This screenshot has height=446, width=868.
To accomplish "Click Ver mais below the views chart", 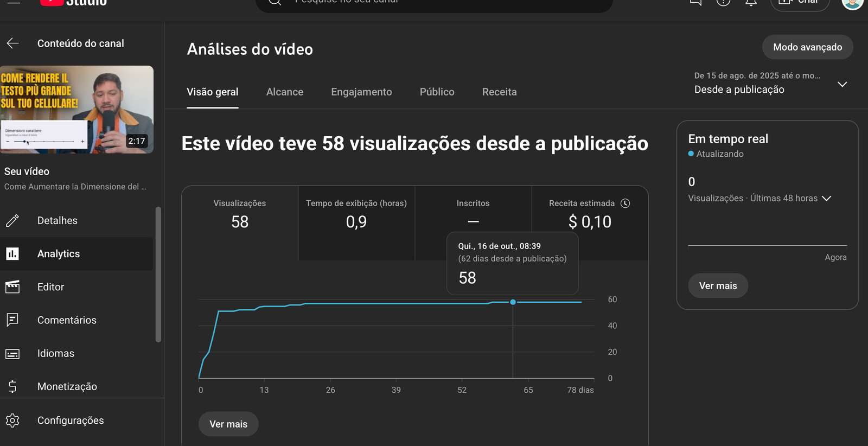I will pyautogui.click(x=228, y=424).
